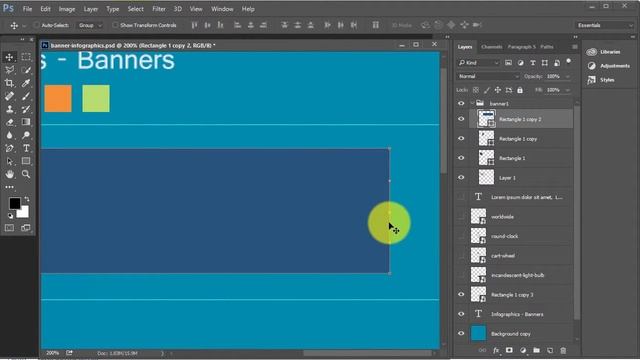640x360 pixels.
Task: Open the Essentials workspace dropdown
Action: click(x=605, y=25)
